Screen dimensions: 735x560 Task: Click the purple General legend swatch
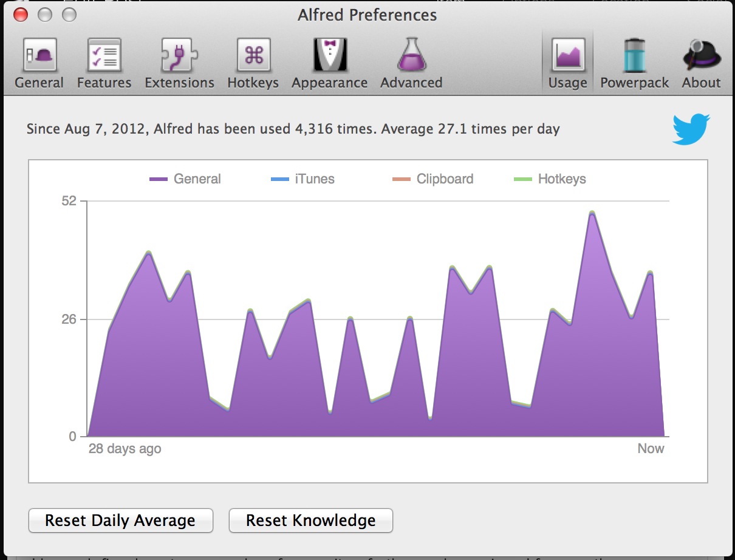(x=159, y=179)
